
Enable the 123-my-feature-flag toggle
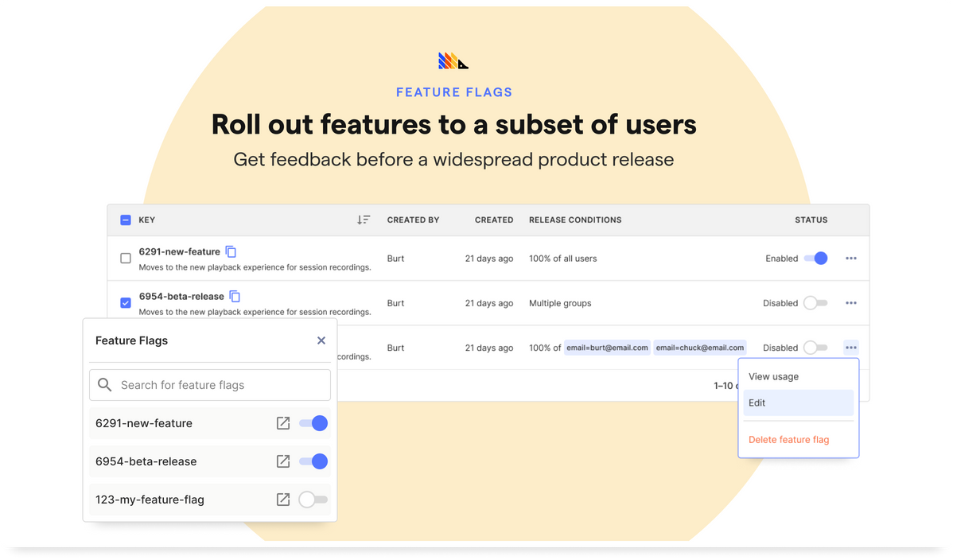[313, 500]
